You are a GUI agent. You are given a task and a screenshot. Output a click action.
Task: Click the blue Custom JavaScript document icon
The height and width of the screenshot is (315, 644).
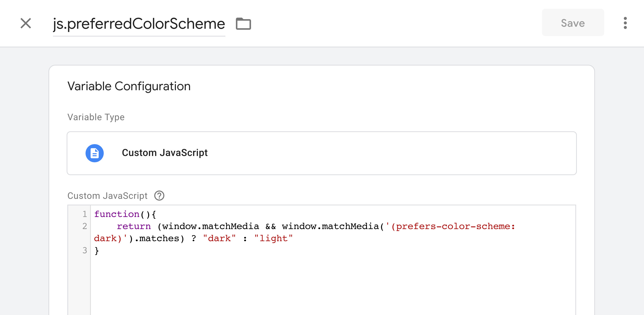tap(95, 153)
